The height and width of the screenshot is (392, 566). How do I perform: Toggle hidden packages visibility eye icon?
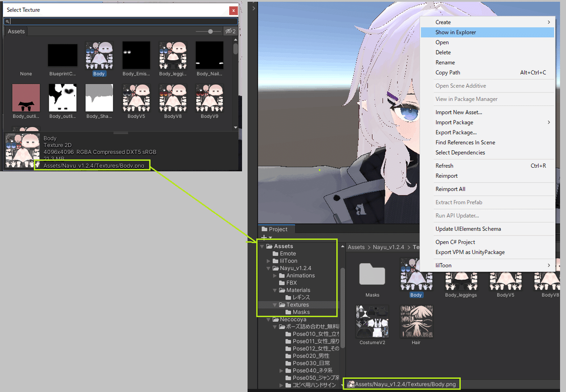click(x=230, y=32)
